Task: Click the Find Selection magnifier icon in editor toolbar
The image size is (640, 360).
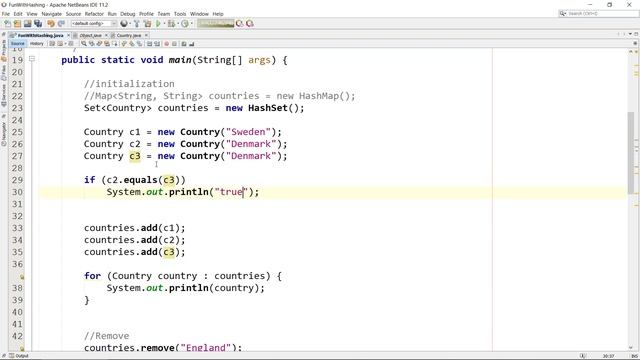Action: pos(84,44)
